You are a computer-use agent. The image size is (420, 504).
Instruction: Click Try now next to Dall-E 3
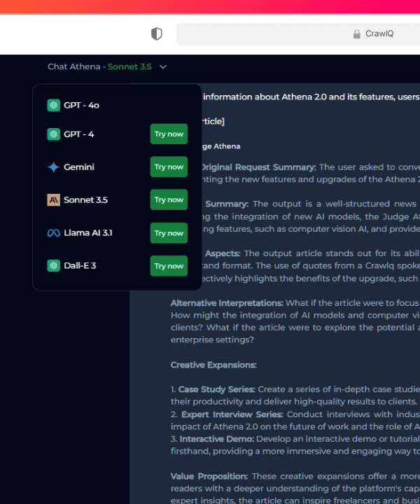[169, 266]
